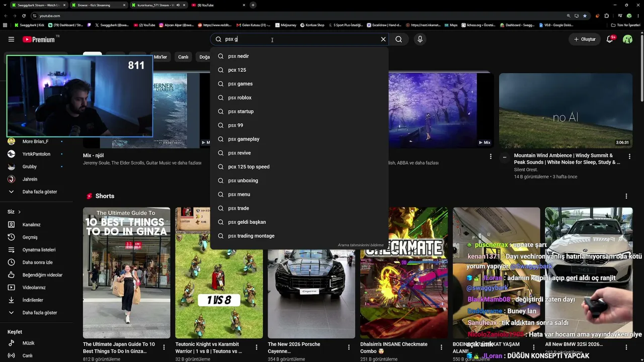Open options for the cherry blossom mix
The width and height of the screenshot is (644, 362).
(x=491, y=157)
